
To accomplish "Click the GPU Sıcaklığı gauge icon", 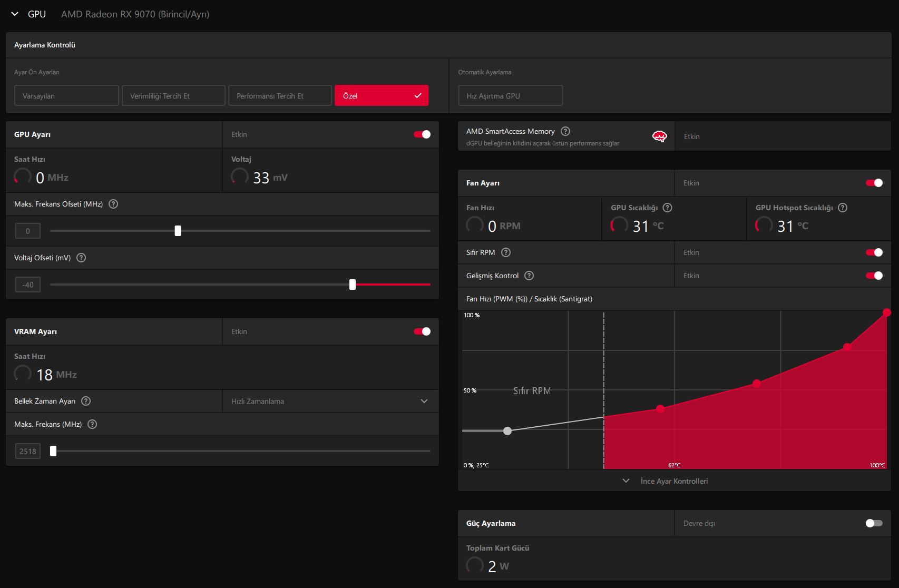I will coord(619,224).
